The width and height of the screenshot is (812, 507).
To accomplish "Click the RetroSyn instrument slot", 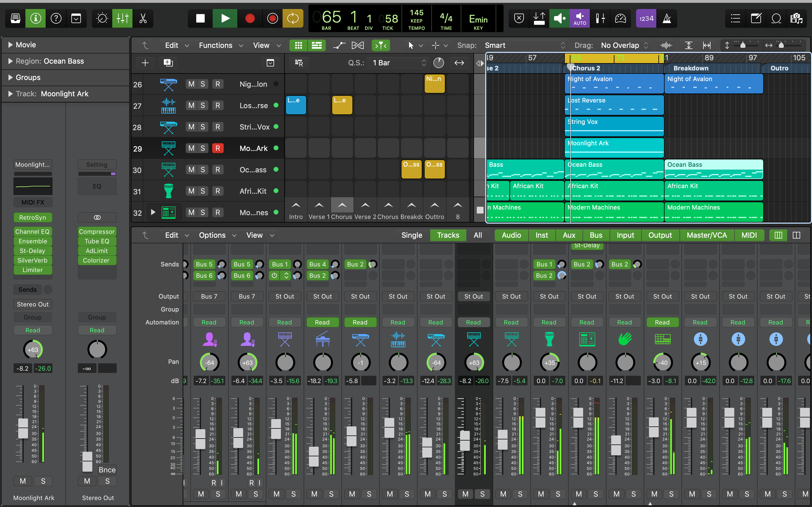I will 32,218.
